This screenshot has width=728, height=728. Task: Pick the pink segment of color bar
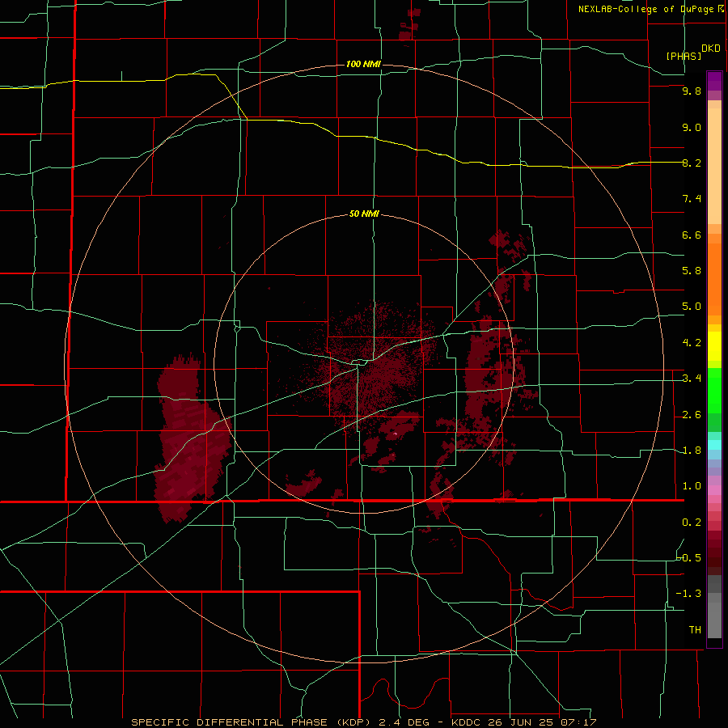[714, 490]
